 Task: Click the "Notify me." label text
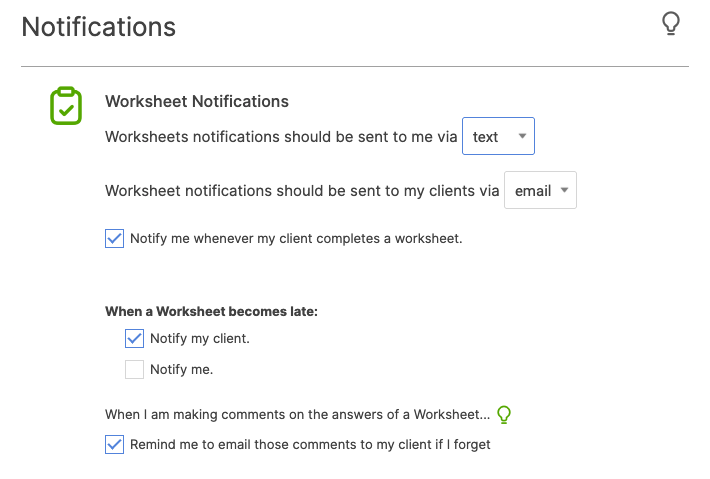point(181,370)
